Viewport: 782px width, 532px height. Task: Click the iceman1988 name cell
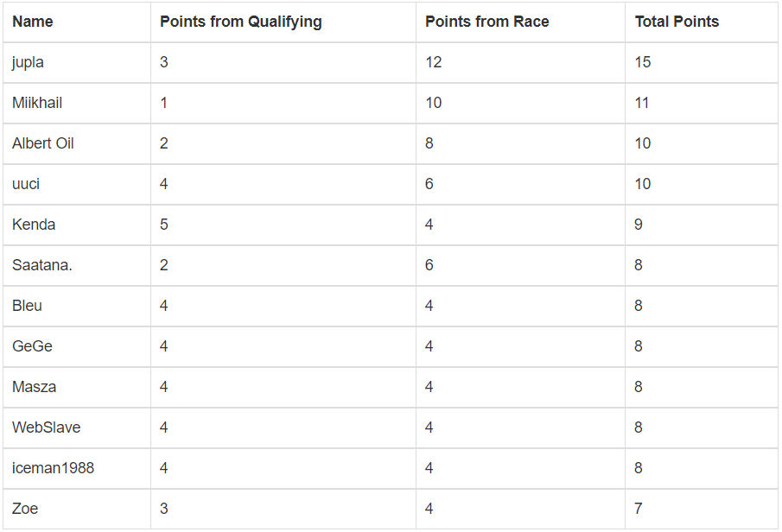[x=54, y=468]
